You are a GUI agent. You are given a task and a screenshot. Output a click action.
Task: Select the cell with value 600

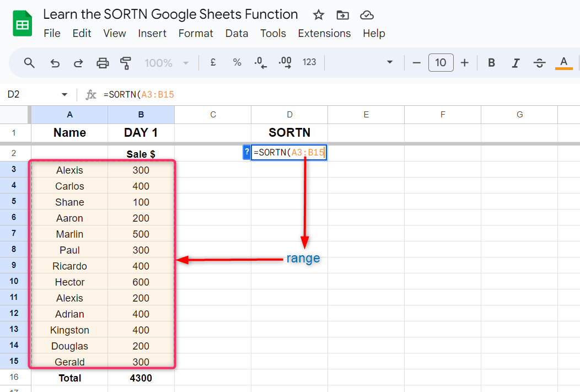(x=141, y=282)
